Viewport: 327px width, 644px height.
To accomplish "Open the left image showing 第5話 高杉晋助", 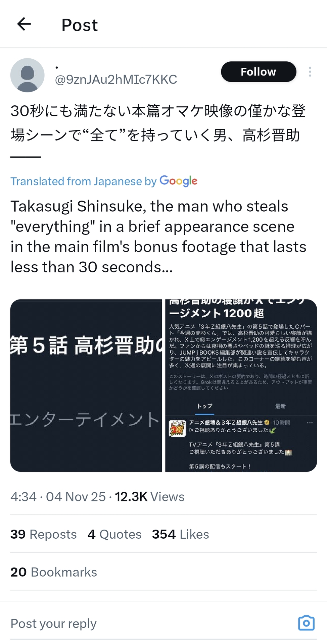I will pos(86,385).
